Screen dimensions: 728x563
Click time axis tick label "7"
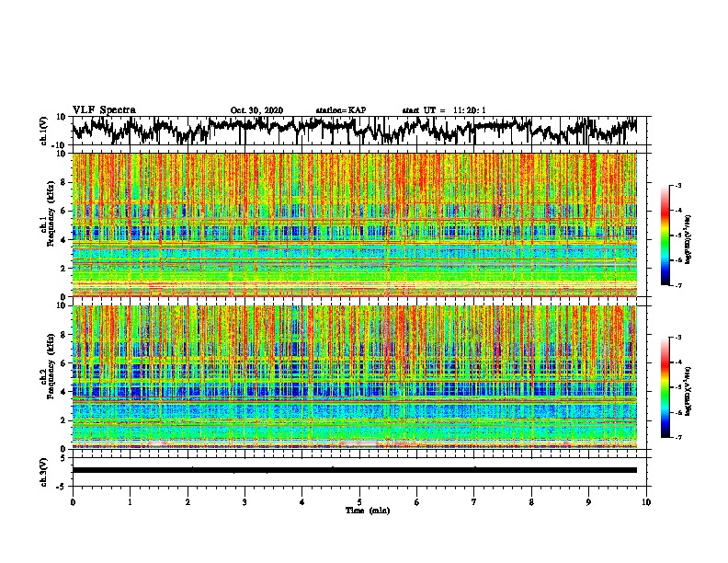[x=474, y=502]
